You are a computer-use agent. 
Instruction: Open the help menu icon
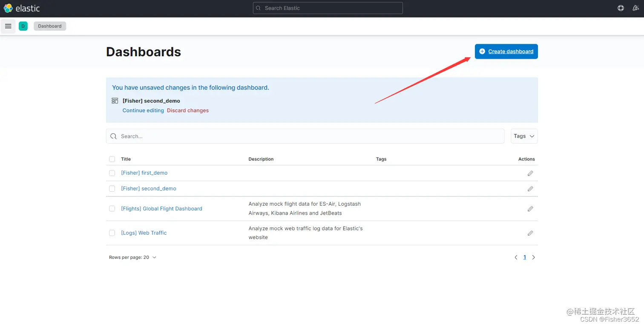[621, 8]
